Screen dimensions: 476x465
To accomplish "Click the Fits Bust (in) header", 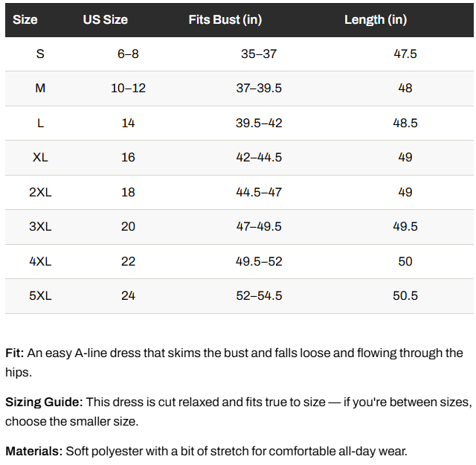I will [x=225, y=20].
